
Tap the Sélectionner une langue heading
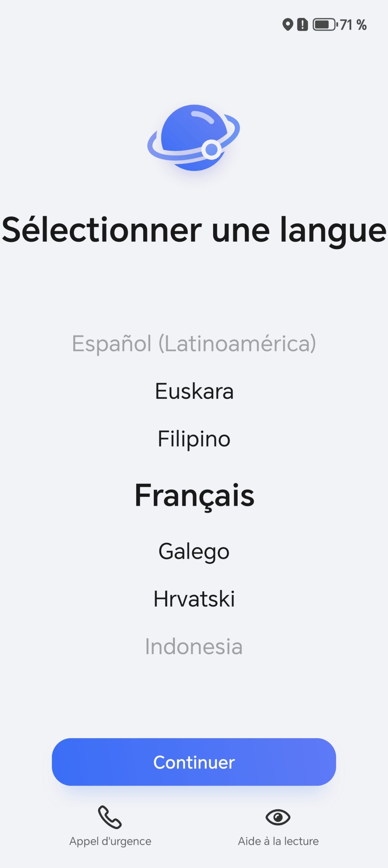(x=194, y=230)
